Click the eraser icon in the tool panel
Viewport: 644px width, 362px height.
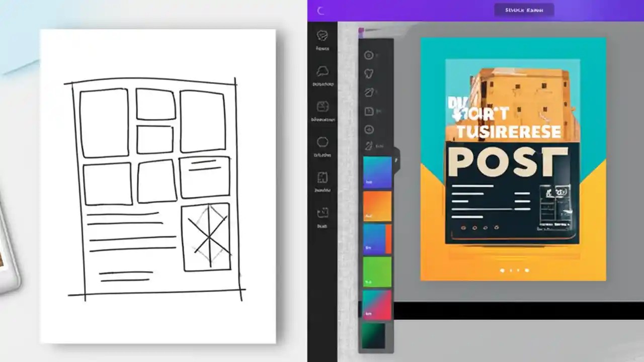(x=369, y=74)
